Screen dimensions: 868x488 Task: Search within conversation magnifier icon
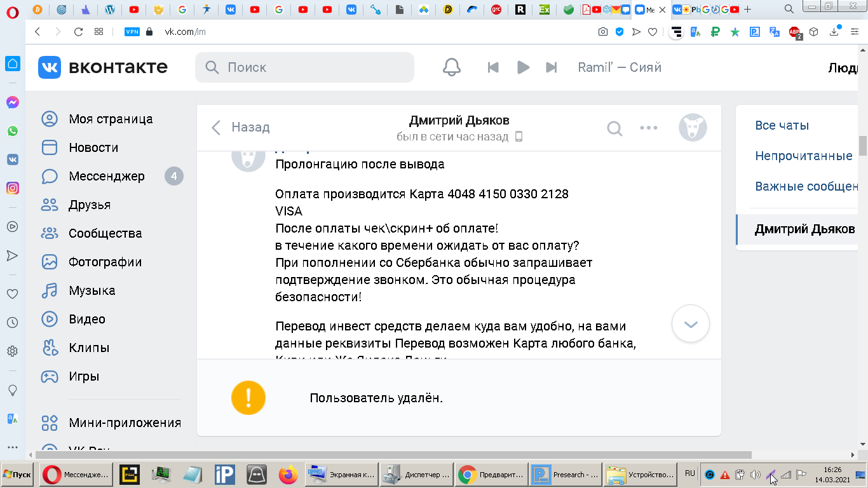(x=614, y=128)
